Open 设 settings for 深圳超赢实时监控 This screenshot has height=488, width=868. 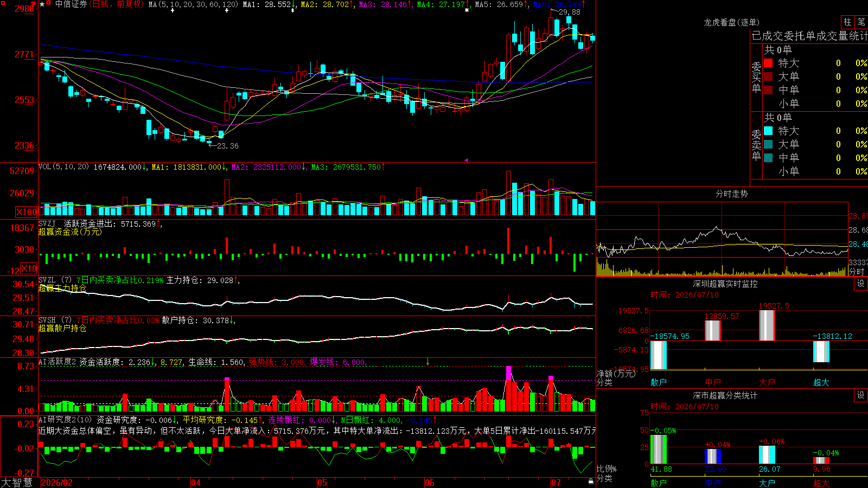(861, 284)
